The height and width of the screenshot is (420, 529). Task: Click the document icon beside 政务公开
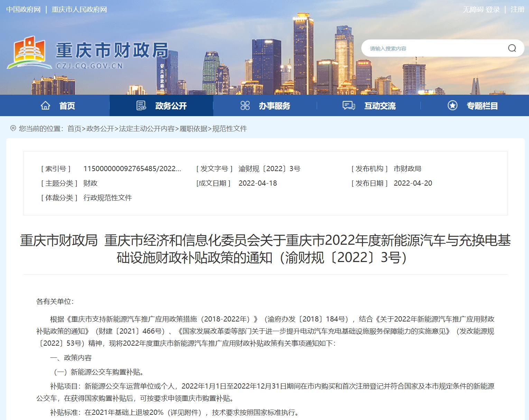(x=141, y=105)
